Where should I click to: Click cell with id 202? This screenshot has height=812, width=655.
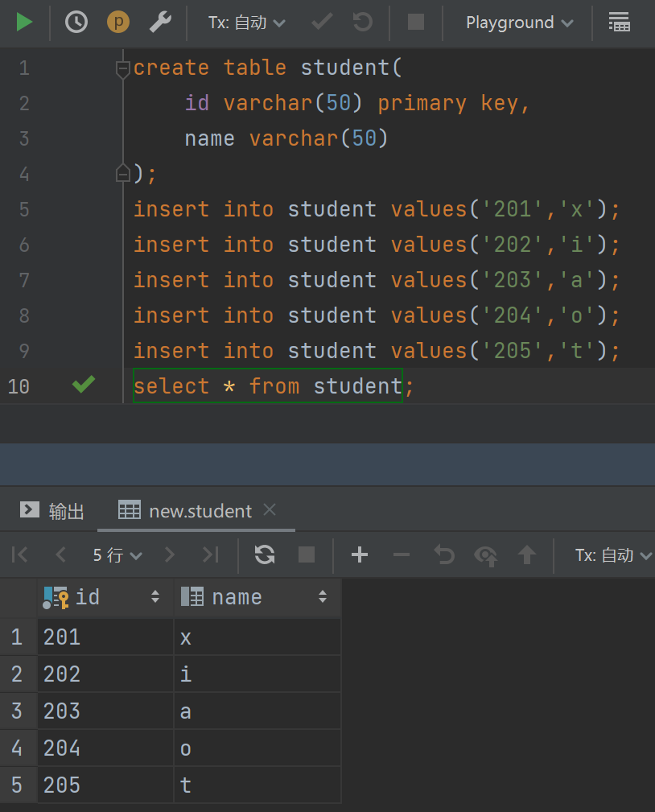click(x=105, y=674)
